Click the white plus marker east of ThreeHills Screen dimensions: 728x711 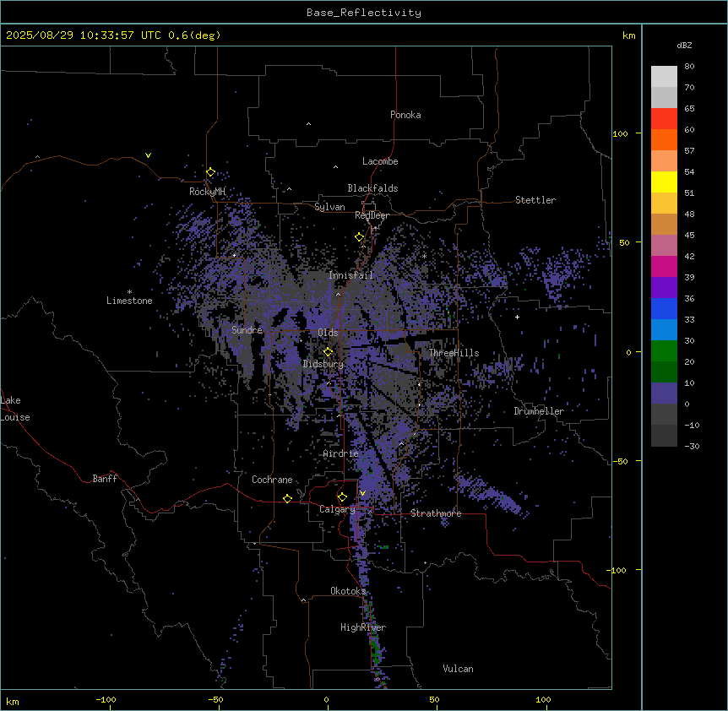click(517, 317)
